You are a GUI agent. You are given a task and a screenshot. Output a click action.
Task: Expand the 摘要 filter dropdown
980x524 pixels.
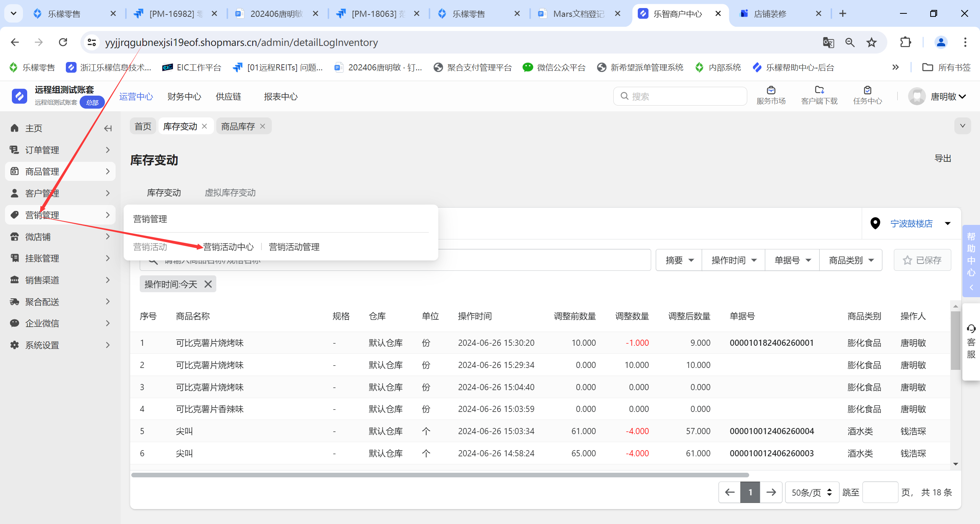[x=679, y=260]
